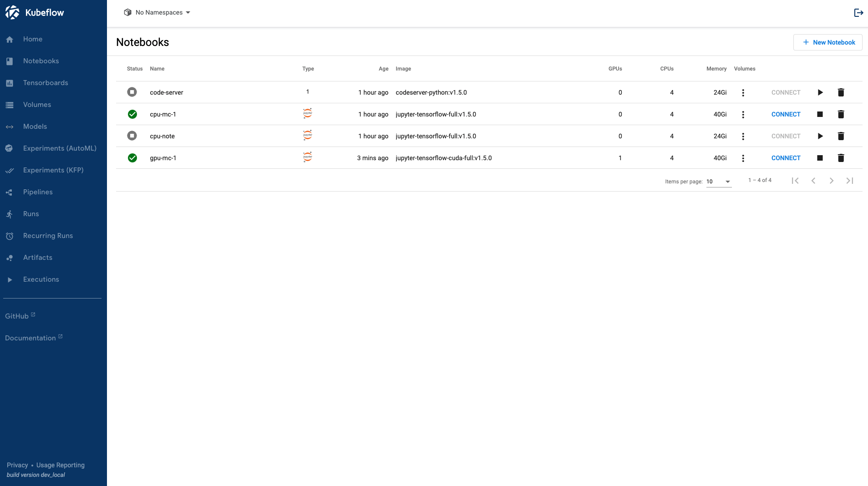Image resolution: width=868 pixels, height=486 pixels.
Task: Connect to cpu-mc-1 notebook
Action: pos(786,114)
